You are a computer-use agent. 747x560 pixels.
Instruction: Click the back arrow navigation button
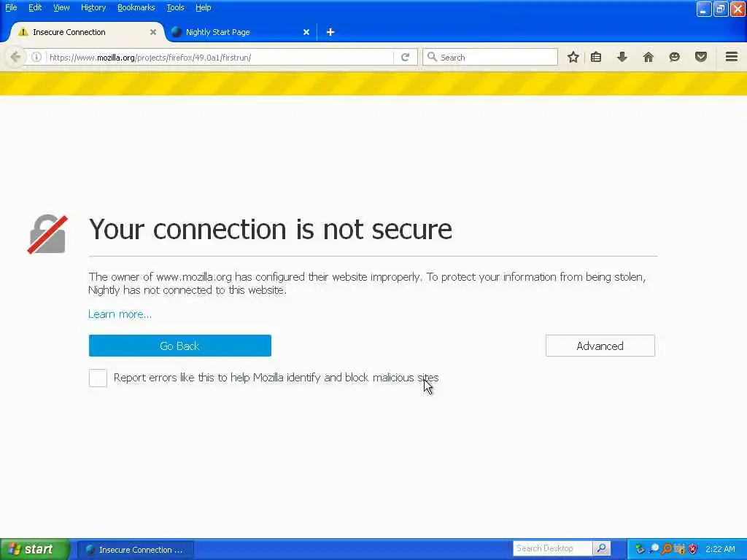point(15,57)
